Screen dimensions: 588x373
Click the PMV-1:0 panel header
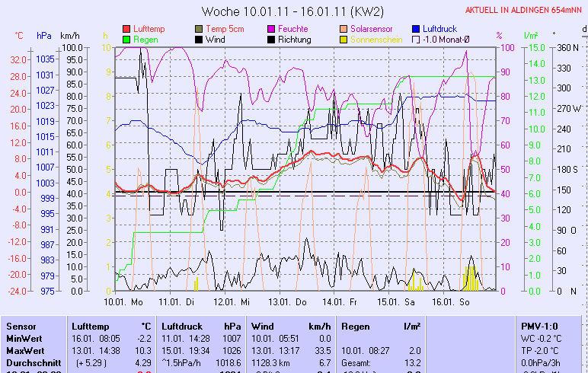tap(539, 326)
